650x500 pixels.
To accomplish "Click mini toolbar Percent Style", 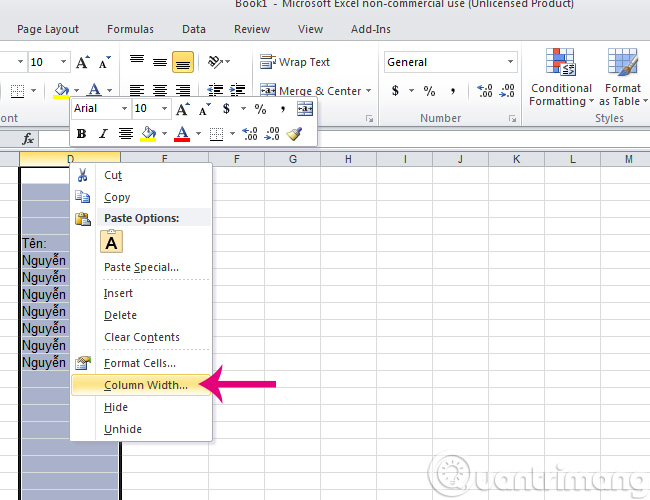I will click(260, 109).
